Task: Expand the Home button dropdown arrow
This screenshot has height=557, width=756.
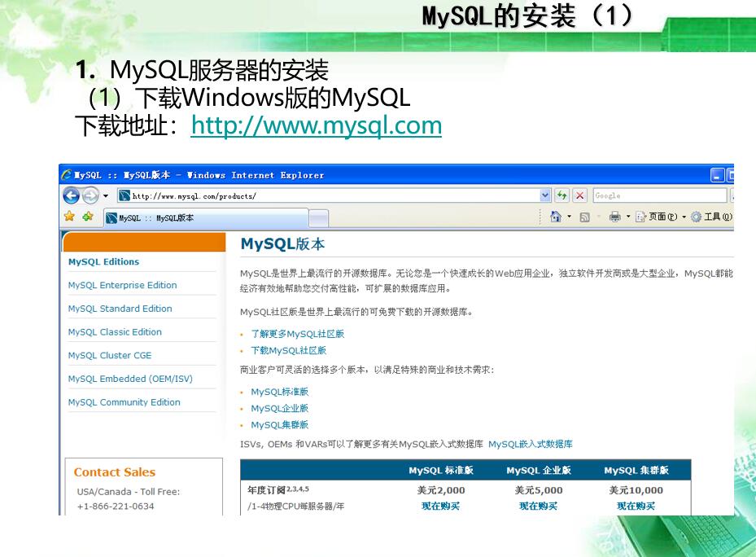Action: coord(570,217)
